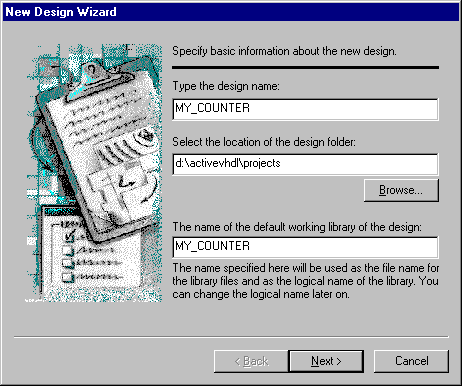Click the New Design Wizard title bar
The width and height of the screenshot is (462, 386).
coord(231,12)
